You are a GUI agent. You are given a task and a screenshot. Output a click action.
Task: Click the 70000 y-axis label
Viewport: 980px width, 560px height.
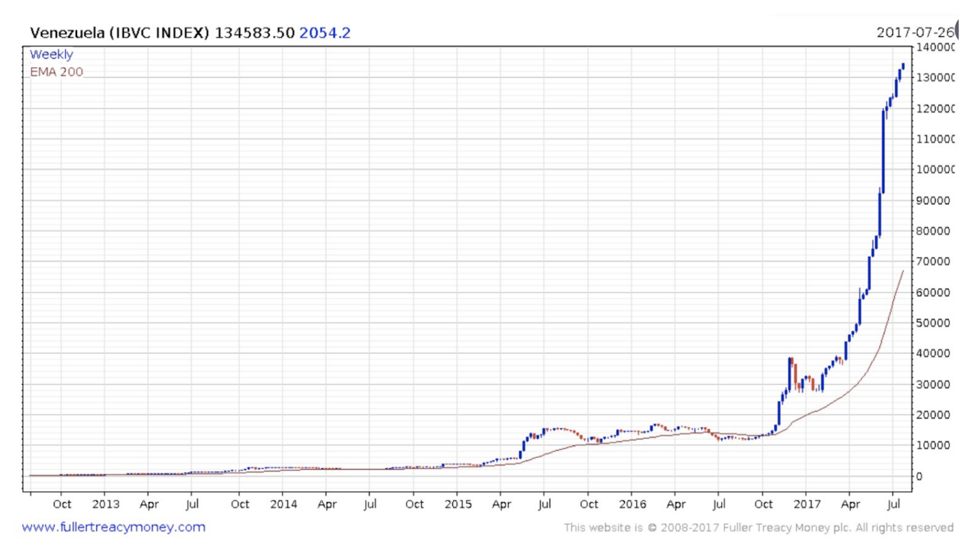point(933,261)
